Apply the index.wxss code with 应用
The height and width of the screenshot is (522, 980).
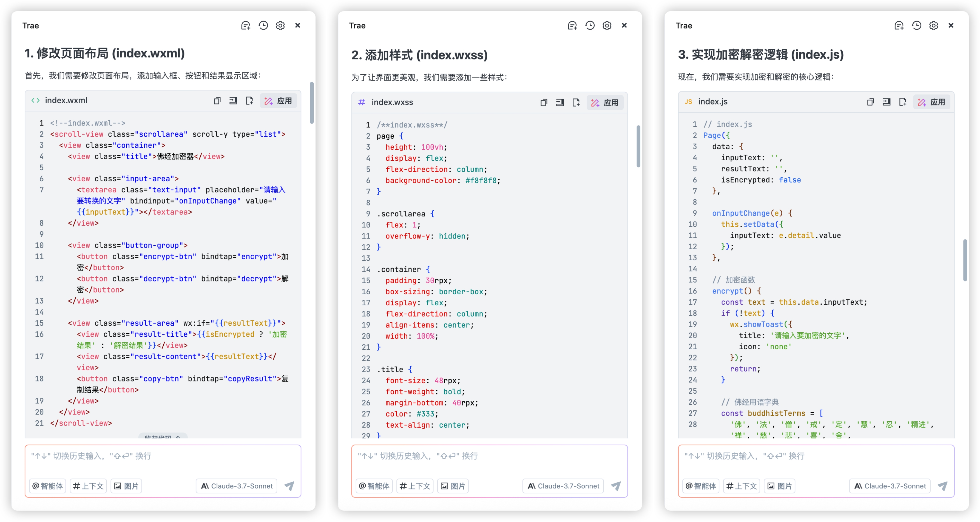(605, 103)
